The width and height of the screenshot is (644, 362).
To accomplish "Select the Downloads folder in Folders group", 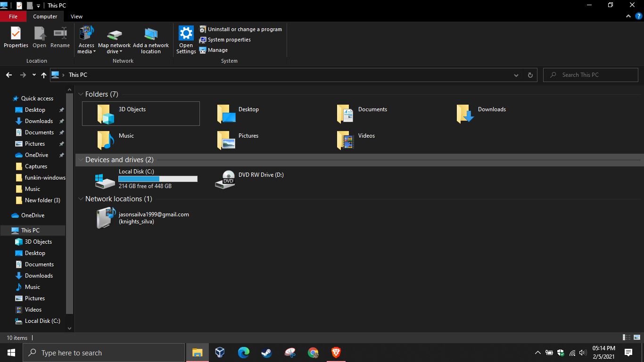I will coord(481,114).
